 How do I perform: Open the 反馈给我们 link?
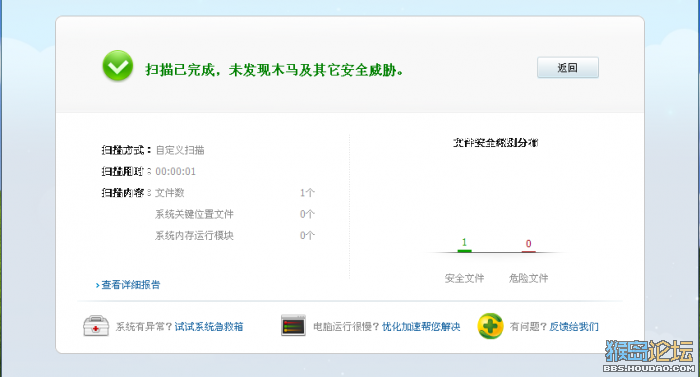(574, 327)
